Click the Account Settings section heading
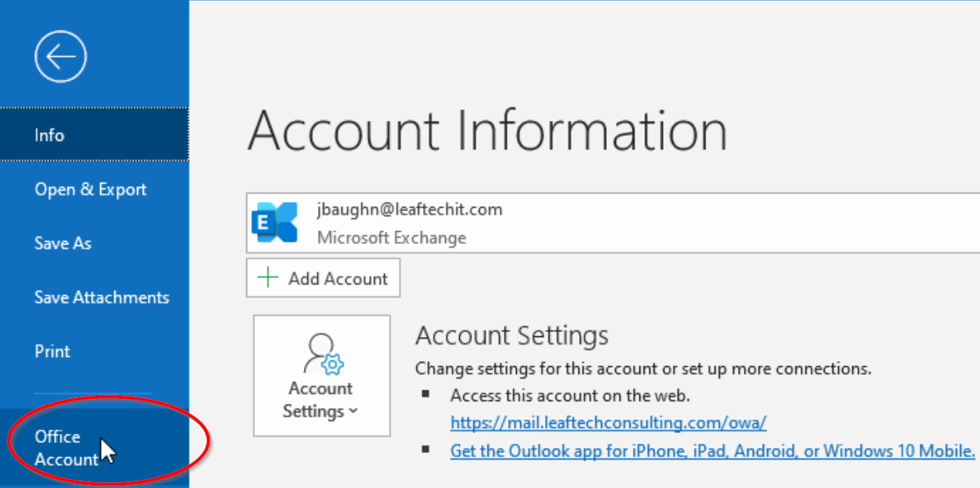980x488 pixels. click(512, 335)
